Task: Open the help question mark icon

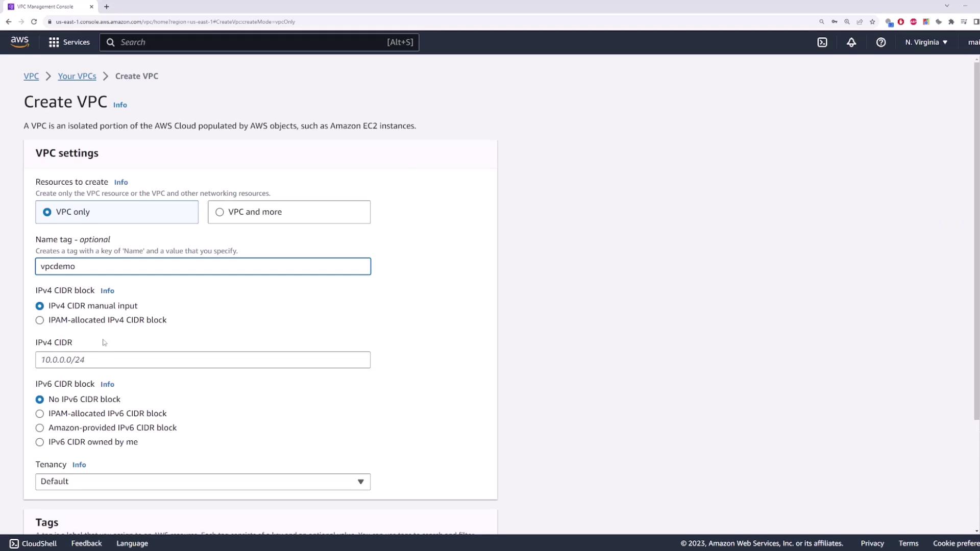Action: point(881,42)
